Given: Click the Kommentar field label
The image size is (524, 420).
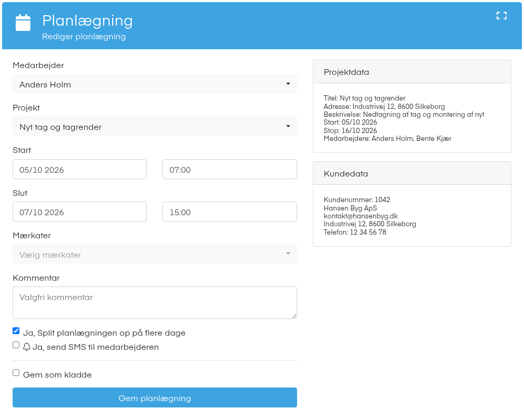Looking at the screenshot, I should coord(36,278).
